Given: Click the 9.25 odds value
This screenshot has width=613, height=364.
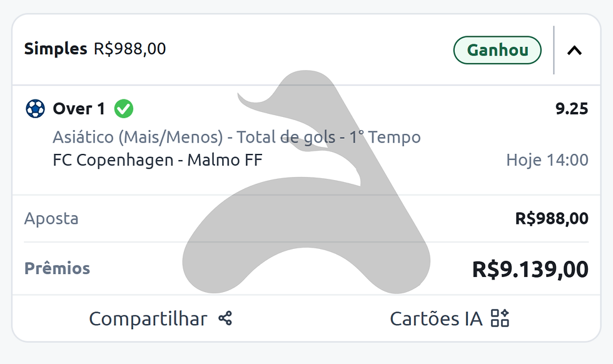Looking at the screenshot, I should [x=572, y=109].
